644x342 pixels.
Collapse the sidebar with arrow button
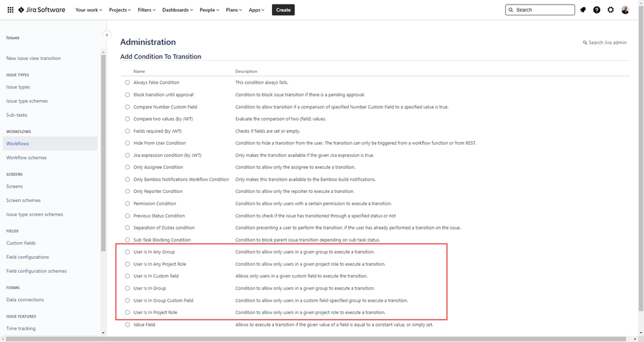click(x=107, y=35)
